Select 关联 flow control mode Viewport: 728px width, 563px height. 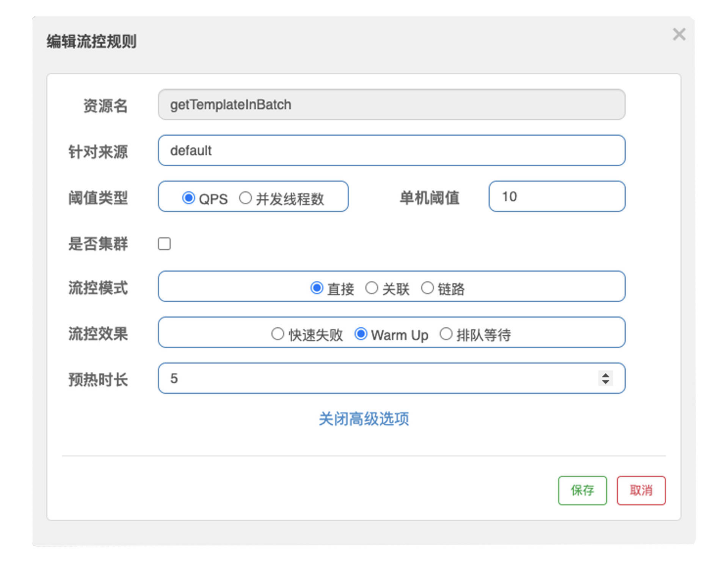372,288
